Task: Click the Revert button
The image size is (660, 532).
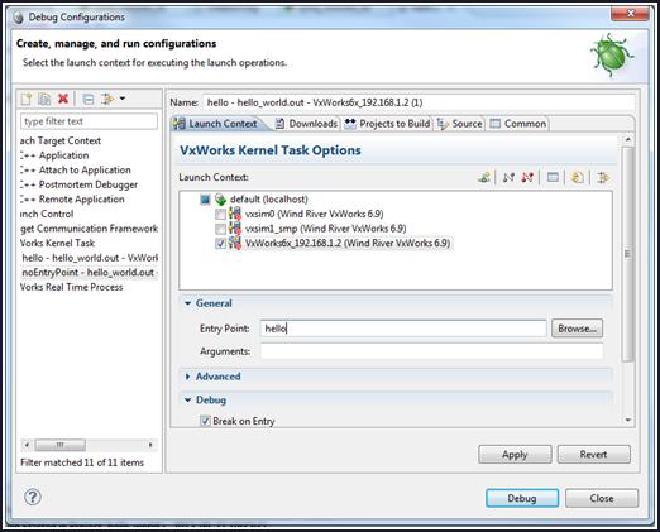Action: pos(594,455)
